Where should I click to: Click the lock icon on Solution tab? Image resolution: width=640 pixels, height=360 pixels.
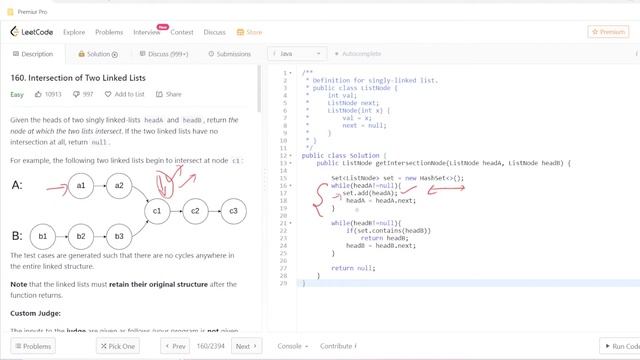coord(81,54)
